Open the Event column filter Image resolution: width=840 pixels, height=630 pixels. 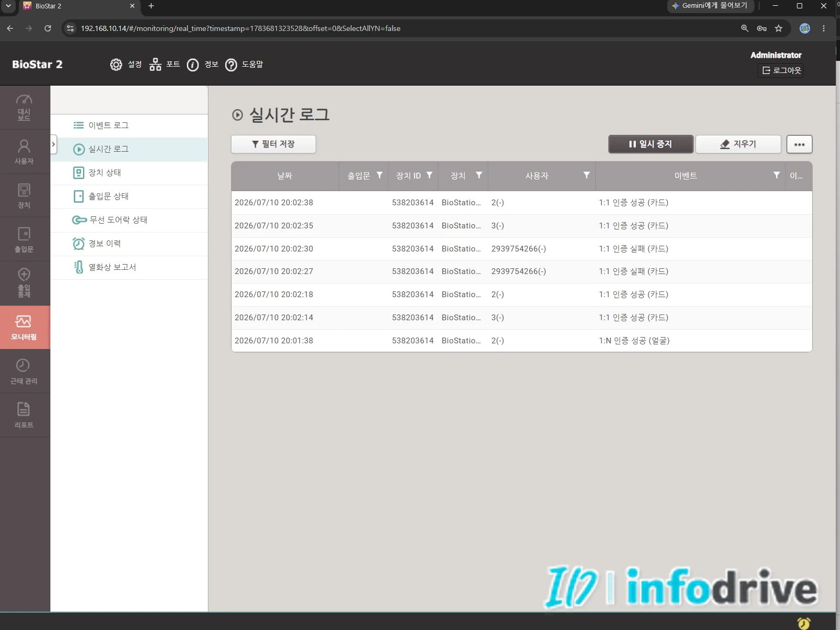click(776, 175)
